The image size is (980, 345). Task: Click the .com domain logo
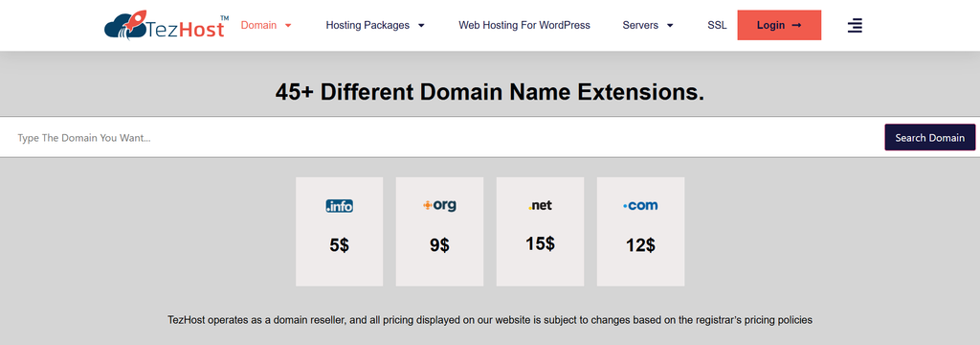(640, 205)
